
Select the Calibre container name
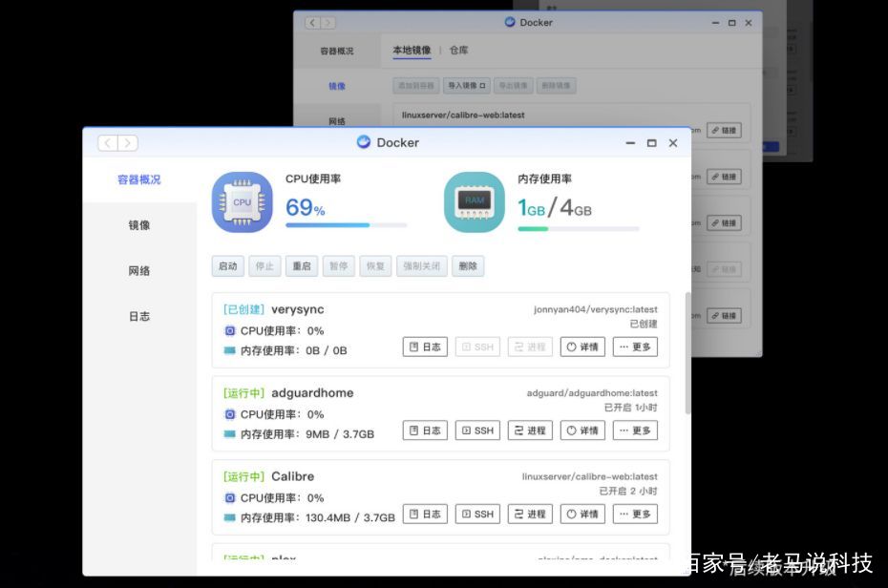pos(293,476)
